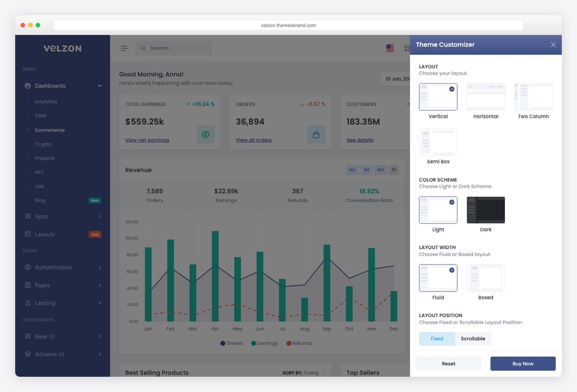Click the Base UI pencil-ruler icon
This screenshot has height=392, width=577.
click(x=27, y=336)
